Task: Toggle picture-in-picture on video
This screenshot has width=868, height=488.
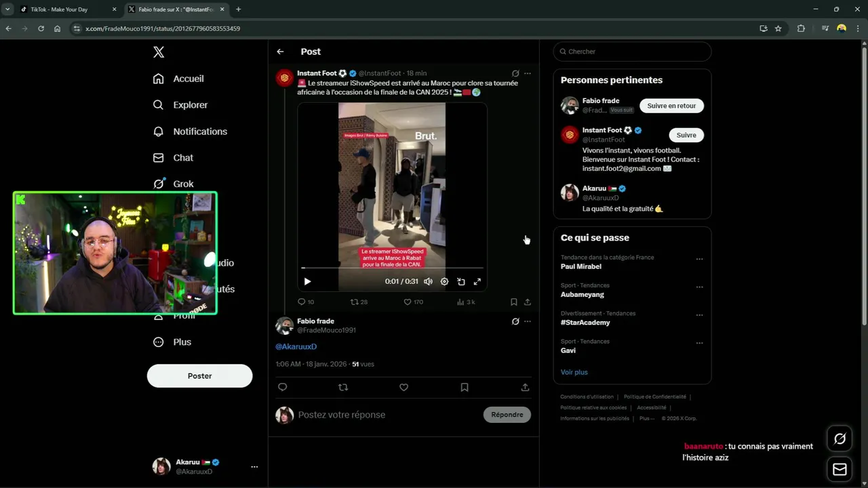Action: pyautogui.click(x=461, y=281)
